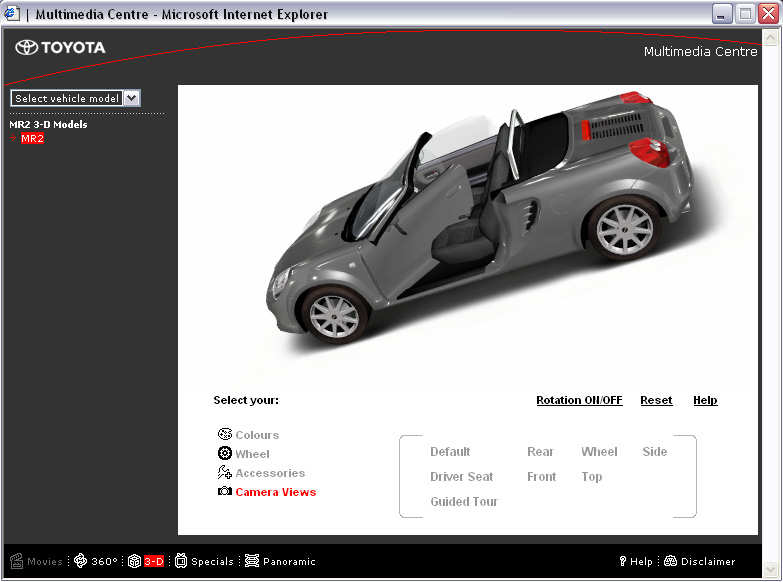
Task: Click the Internet Explorer title bar icon
Action: tap(11, 13)
